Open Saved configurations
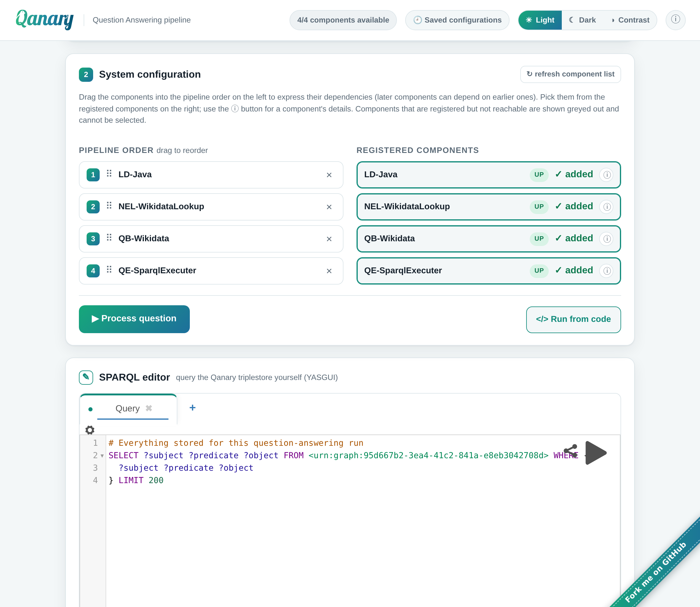 [457, 20]
